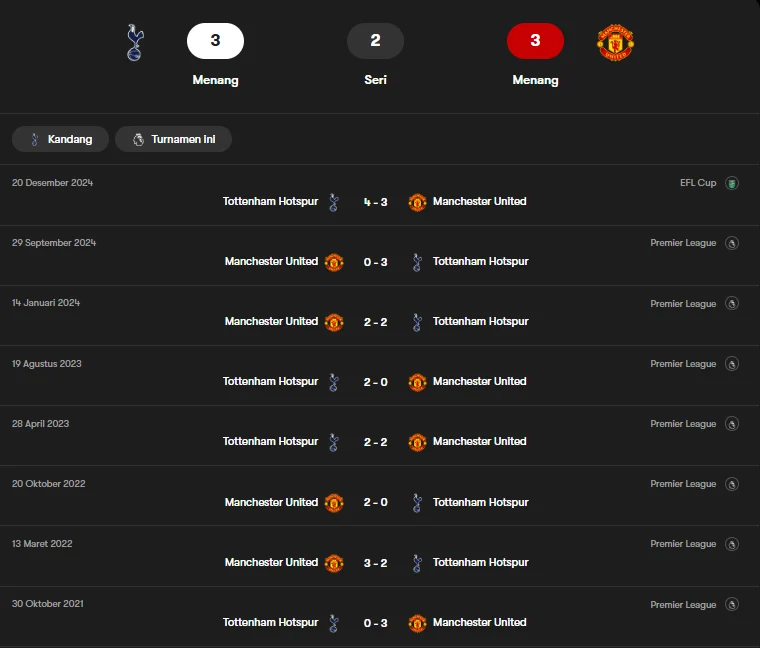The width and height of the screenshot is (760, 648).
Task: Open the 0 - 3 match on 29 September 2024
Action: (x=375, y=262)
